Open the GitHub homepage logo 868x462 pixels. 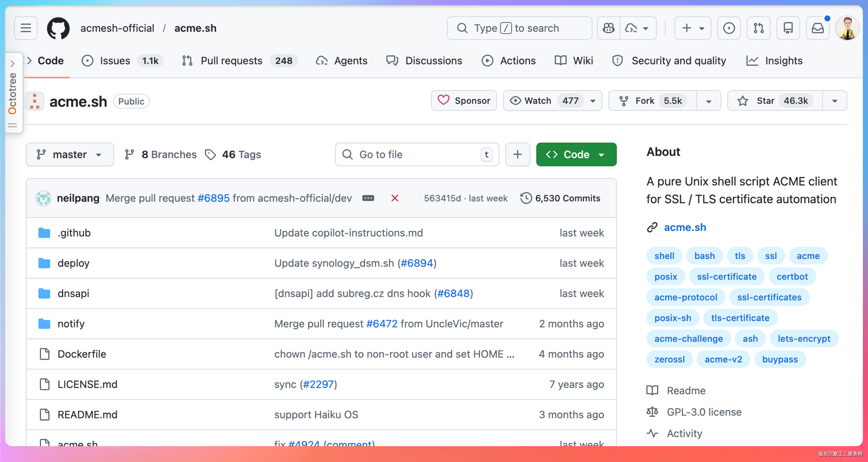(x=58, y=28)
